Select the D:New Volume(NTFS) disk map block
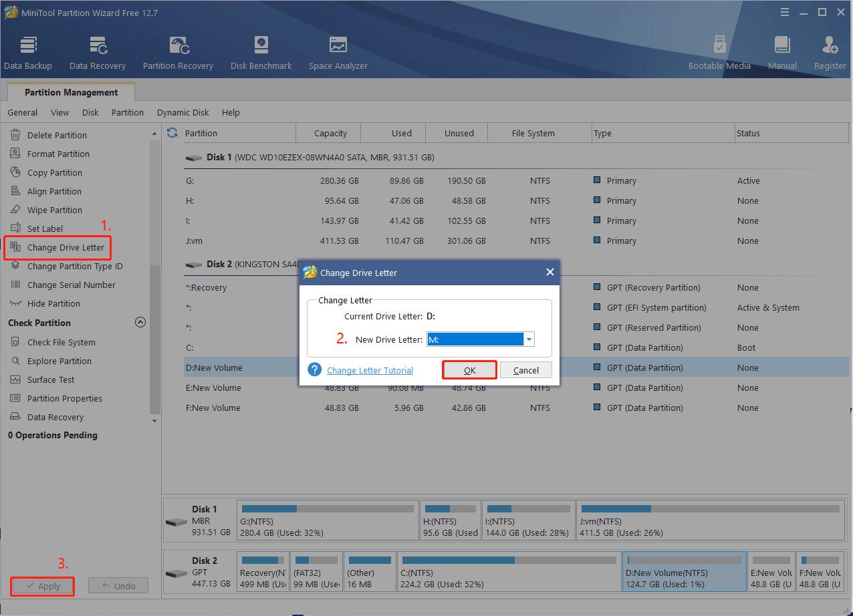The image size is (853, 616). pyautogui.click(x=684, y=571)
